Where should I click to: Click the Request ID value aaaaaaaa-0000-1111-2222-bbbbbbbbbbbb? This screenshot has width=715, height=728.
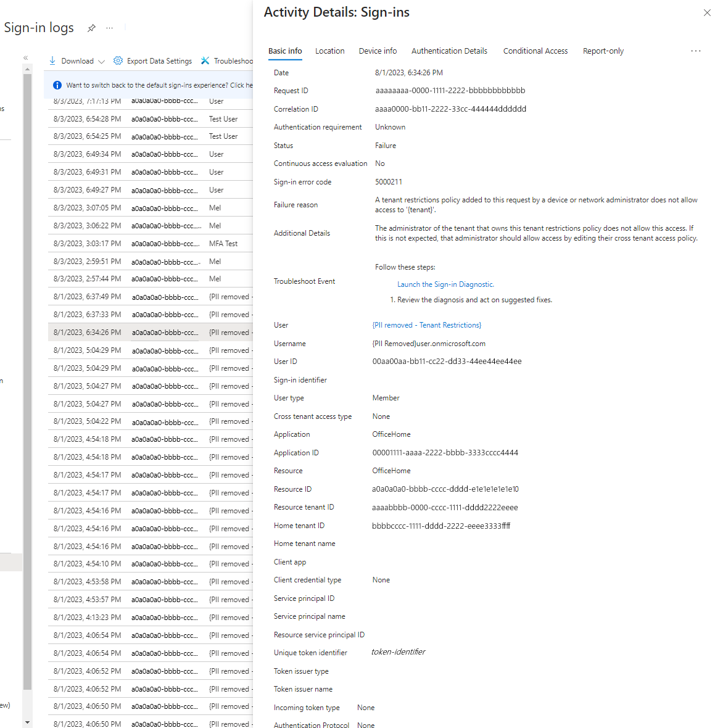click(x=450, y=91)
